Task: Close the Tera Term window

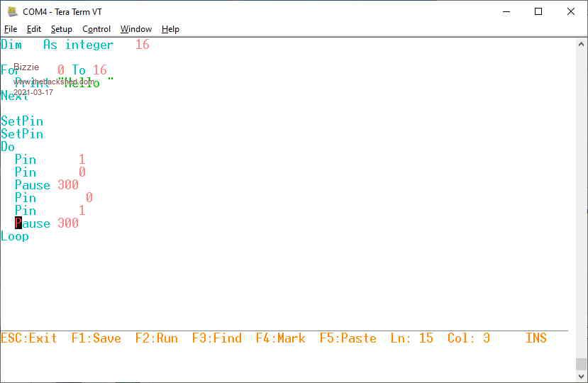Action: (x=571, y=11)
